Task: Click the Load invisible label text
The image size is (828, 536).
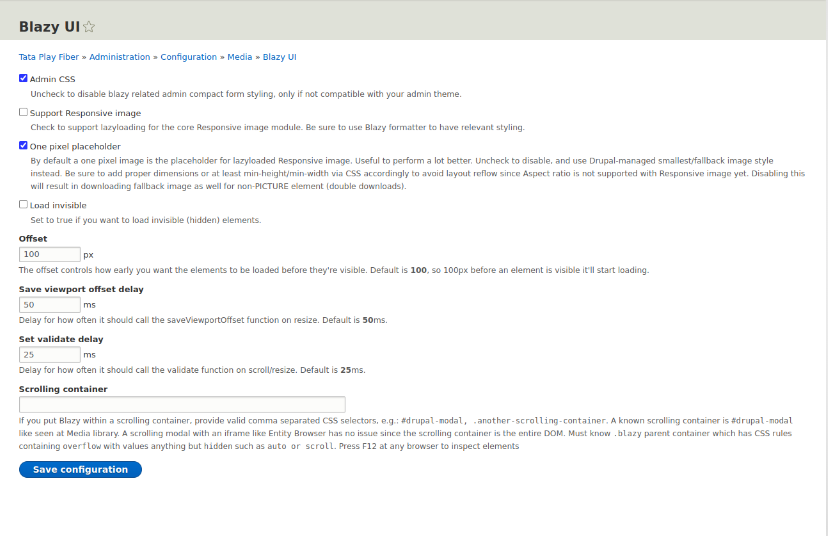Action: (58, 205)
